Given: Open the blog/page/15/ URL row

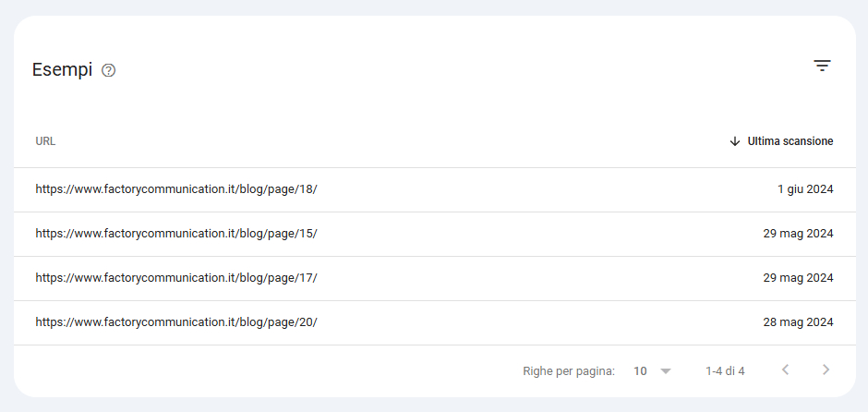Looking at the screenshot, I should pyautogui.click(x=435, y=234).
